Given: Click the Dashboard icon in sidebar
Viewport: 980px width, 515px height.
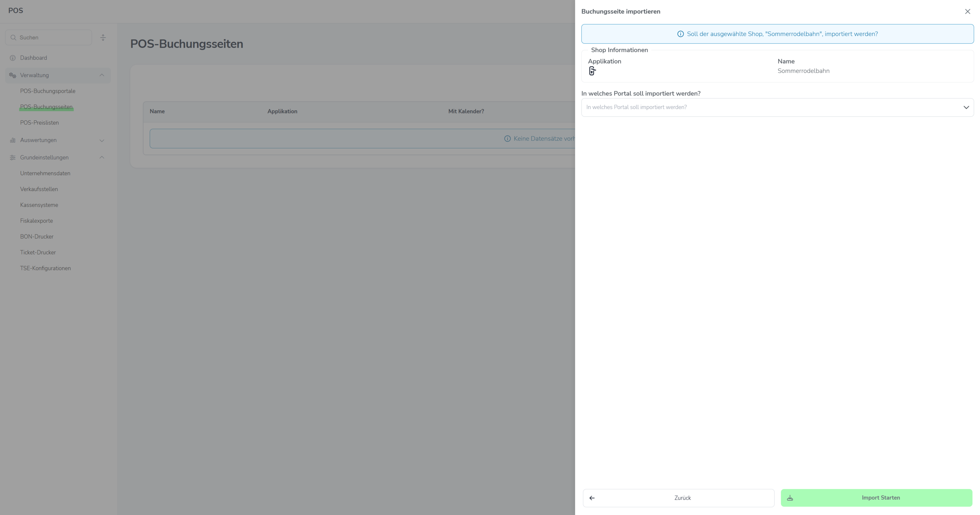Looking at the screenshot, I should point(13,58).
